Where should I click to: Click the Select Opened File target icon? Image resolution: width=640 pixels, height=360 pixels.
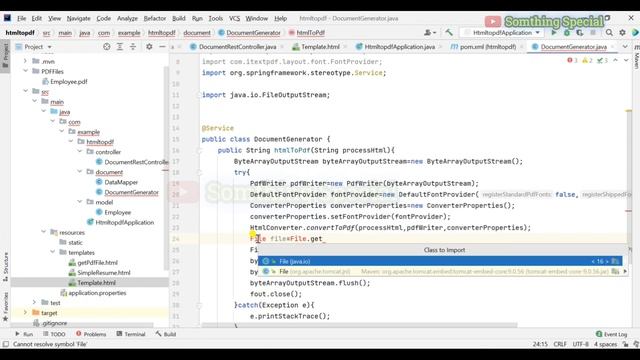(x=107, y=47)
